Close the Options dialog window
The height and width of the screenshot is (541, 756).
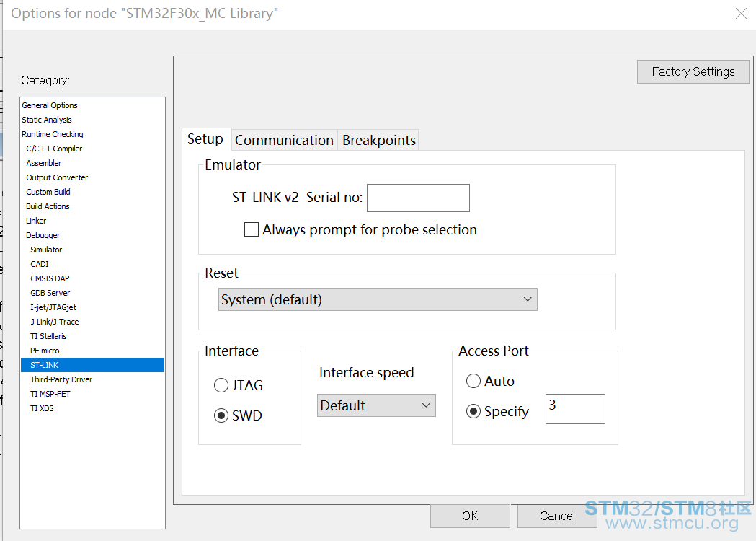click(x=741, y=14)
